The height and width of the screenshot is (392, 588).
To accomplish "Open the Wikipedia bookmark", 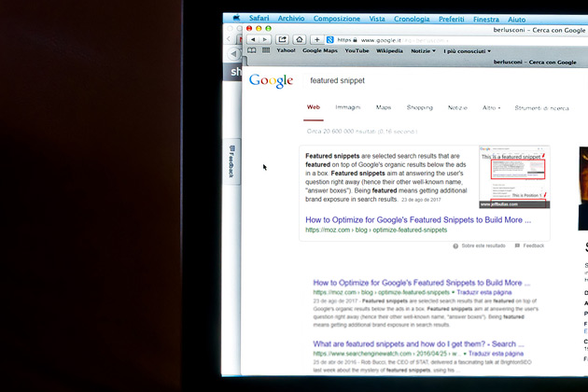I will click(x=389, y=50).
